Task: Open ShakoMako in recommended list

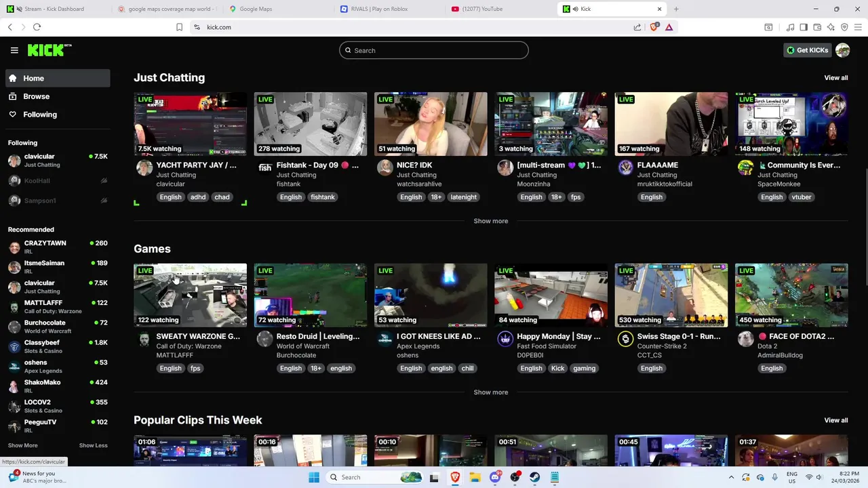Action: tap(58, 386)
